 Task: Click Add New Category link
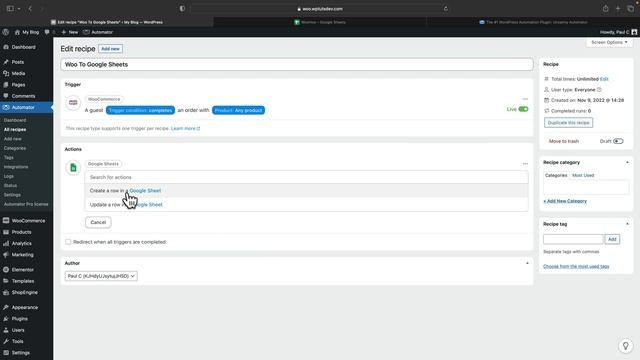565,201
